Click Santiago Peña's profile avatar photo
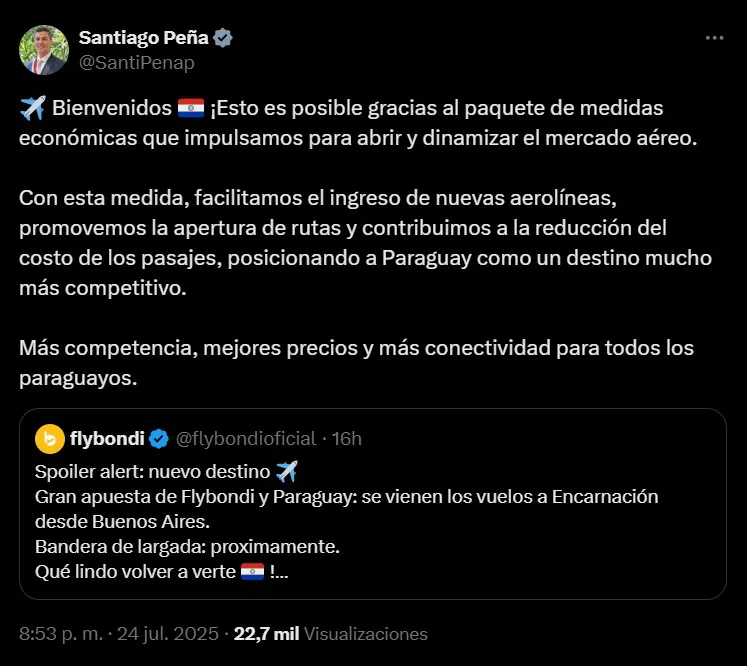Screen dimensions: 747x666 (x=44, y=50)
